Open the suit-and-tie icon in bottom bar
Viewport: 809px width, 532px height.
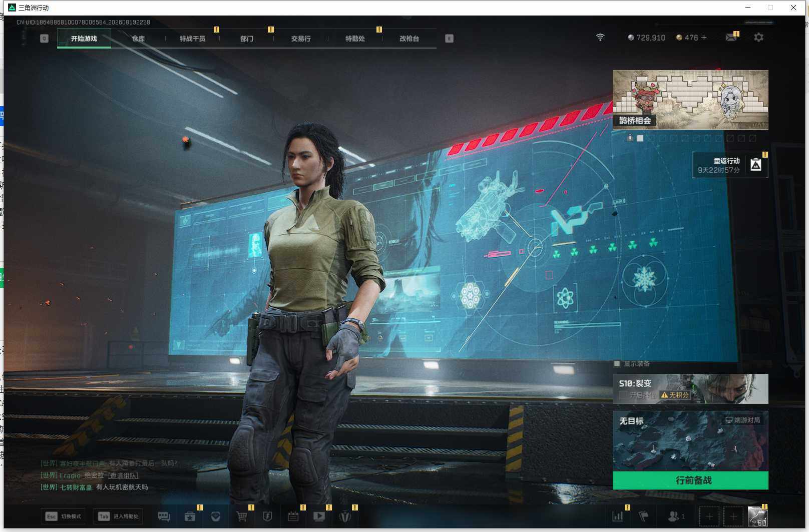(x=345, y=516)
